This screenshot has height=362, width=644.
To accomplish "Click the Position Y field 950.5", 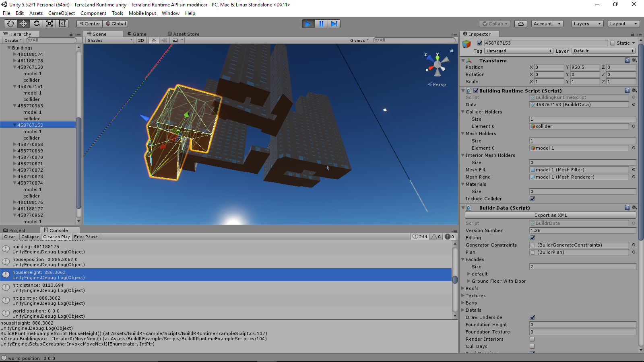I will tap(584, 67).
